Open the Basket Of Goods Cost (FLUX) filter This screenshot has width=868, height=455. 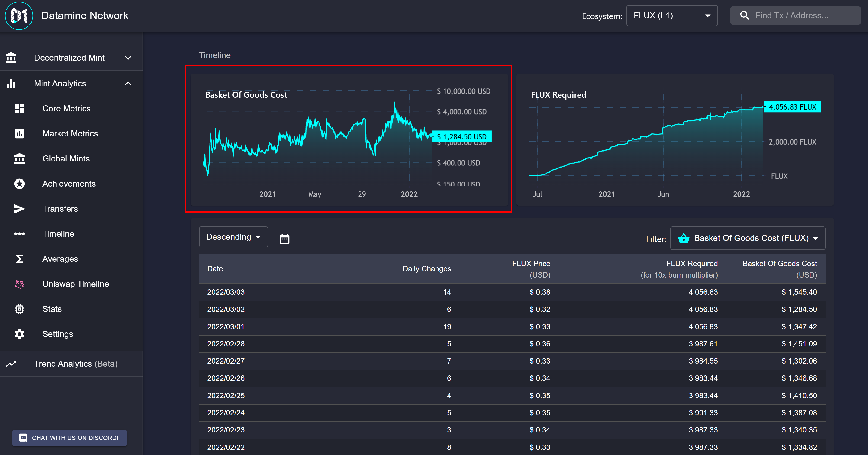pyautogui.click(x=748, y=238)
